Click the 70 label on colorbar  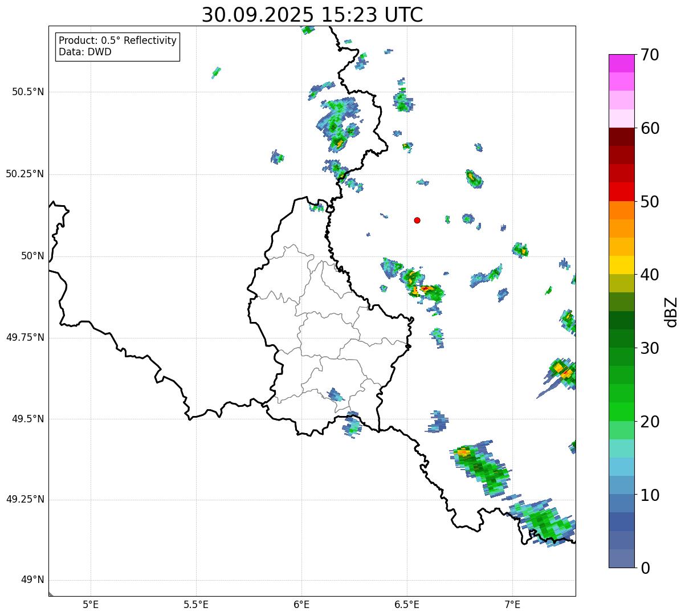tap(649, 55)
